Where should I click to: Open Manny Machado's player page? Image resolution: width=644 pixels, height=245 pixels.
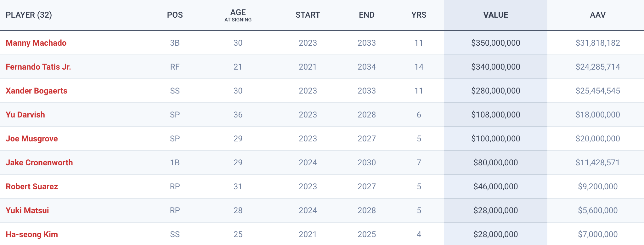point(36,43)
